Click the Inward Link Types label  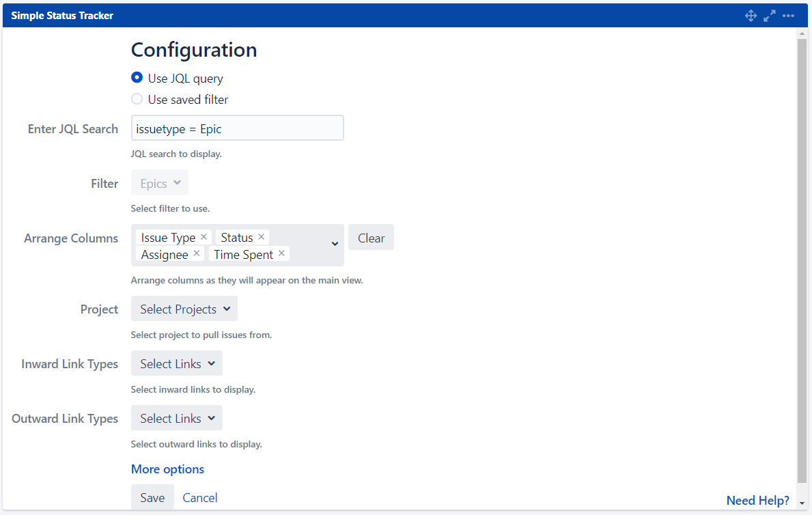(x=70, y=364)
